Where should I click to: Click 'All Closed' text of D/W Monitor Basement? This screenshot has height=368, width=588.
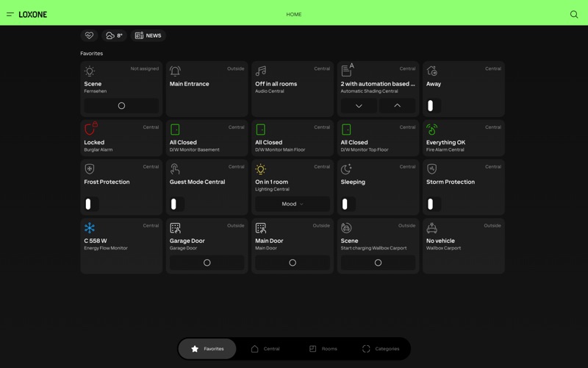[183, 142]
